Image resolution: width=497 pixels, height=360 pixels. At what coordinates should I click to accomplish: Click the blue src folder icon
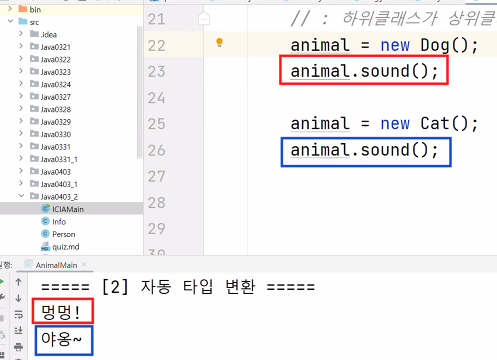point(23,22)
